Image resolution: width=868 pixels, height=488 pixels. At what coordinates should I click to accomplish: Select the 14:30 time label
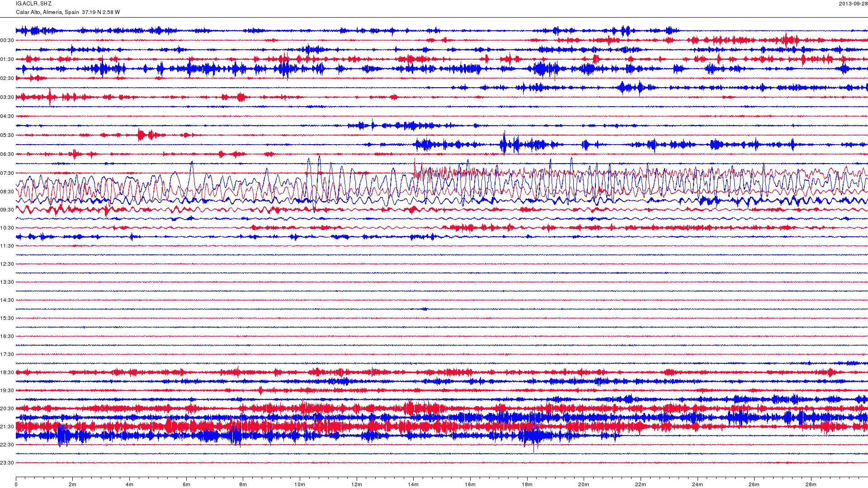[7, 300]
